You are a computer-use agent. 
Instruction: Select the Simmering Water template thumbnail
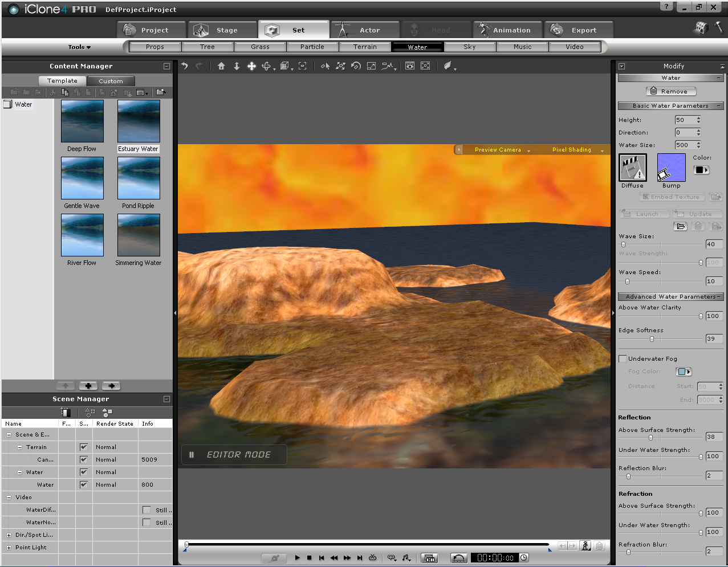pyautogui.click(x=139, y=235)
